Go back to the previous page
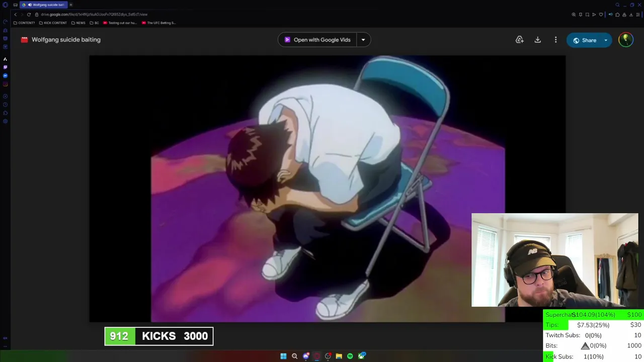 (15, 15)
